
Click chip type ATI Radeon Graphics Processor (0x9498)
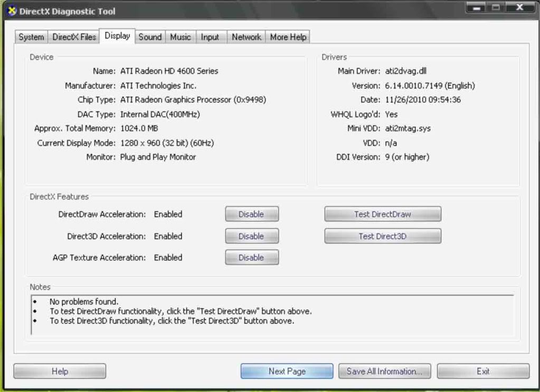coord(193,100)
